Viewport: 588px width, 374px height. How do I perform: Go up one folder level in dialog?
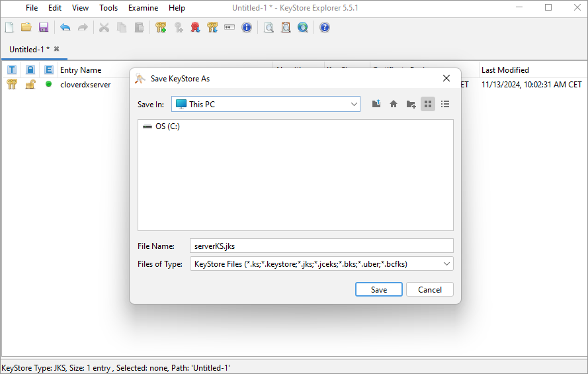376,104
